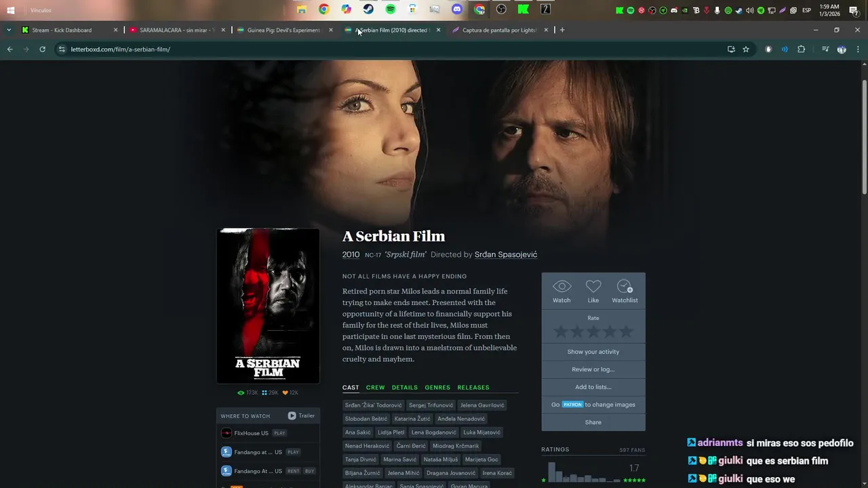
Task: Click PLAY badge for FlixHouse US
Action: click(279, 433)
